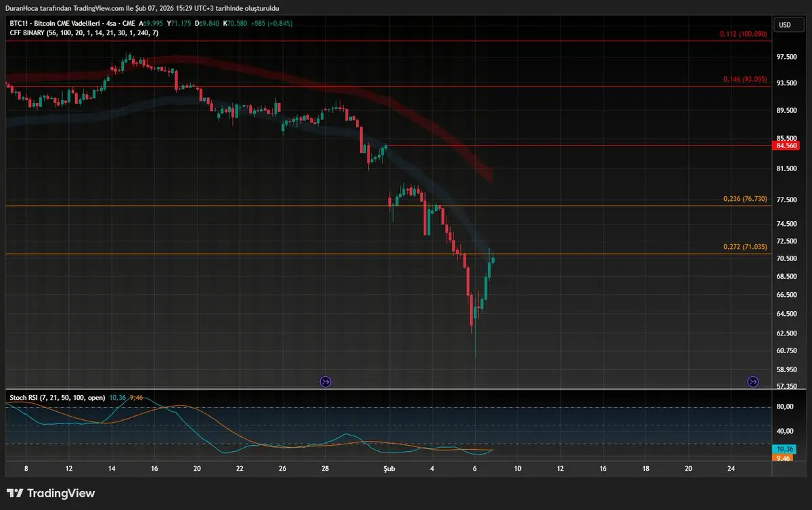Open the TradingView logo link
The height and width of the screenshot is (510, 812).
(x=51, y=493)
